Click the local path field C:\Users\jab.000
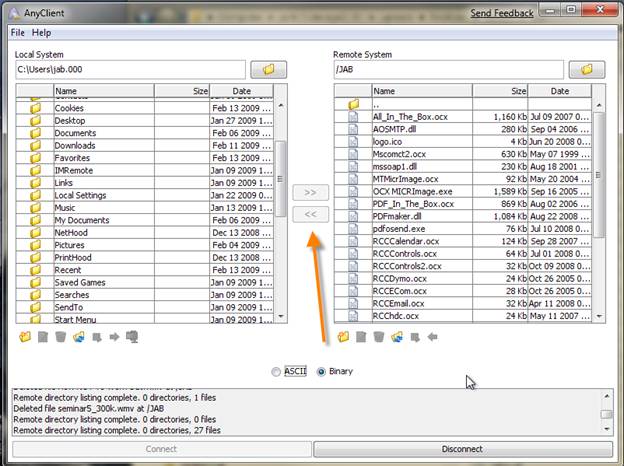 tap(131, 70)
